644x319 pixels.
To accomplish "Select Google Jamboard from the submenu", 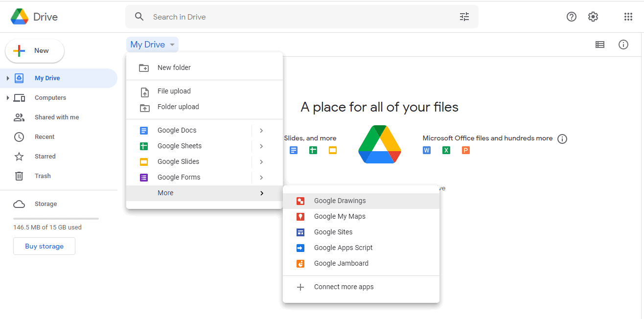I will coord(341,263).
